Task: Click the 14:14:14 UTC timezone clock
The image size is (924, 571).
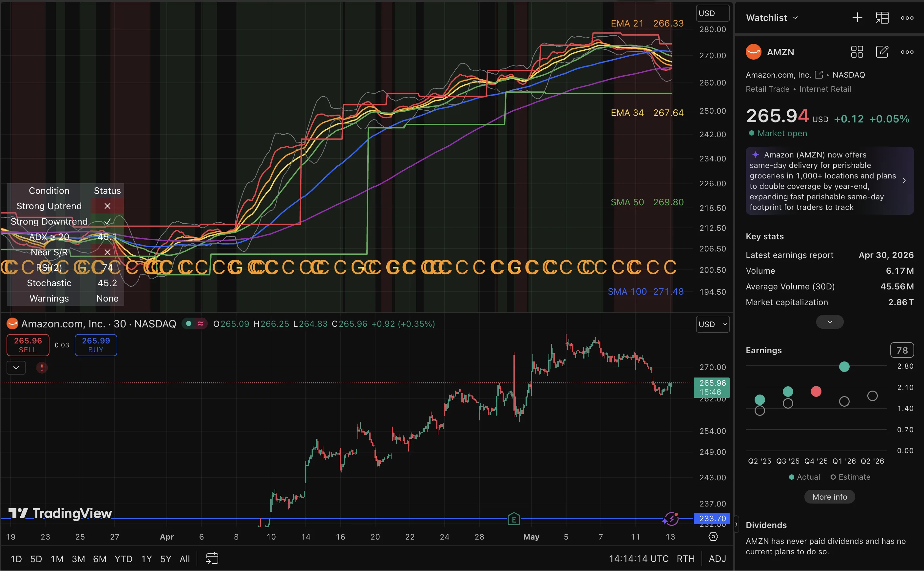Action: point(638,559)
